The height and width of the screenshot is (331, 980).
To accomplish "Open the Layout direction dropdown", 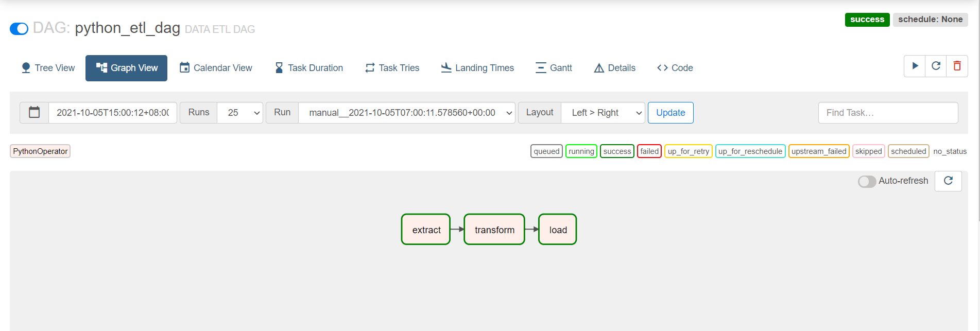I will point(603,113).
